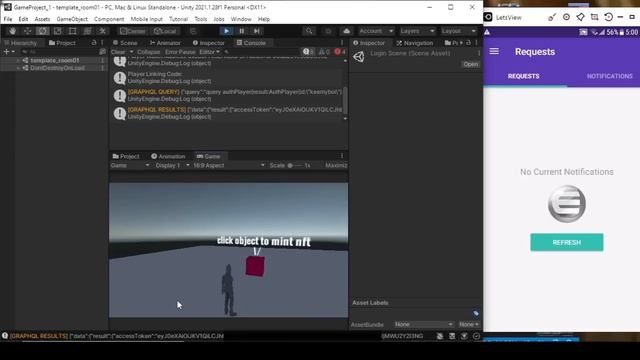The image size is (640, 360).
Task: Toggle Collapse in the console
Action: point(149,52)
